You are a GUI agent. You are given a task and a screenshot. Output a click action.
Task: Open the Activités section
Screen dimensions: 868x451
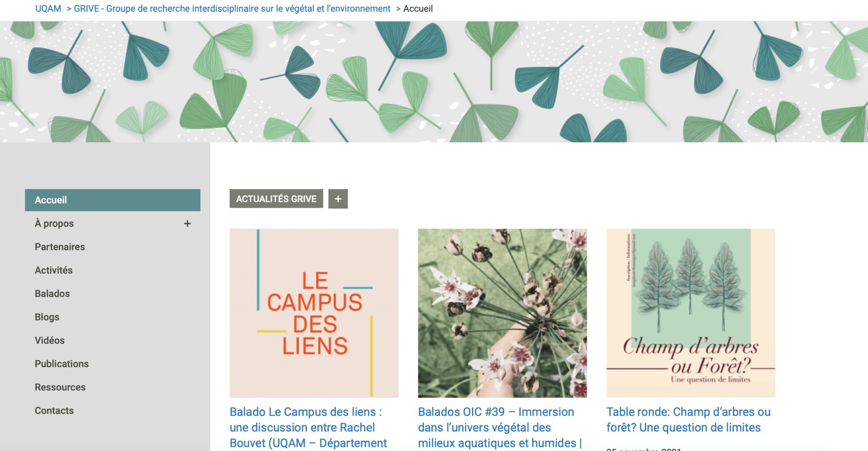coord(54,270)
